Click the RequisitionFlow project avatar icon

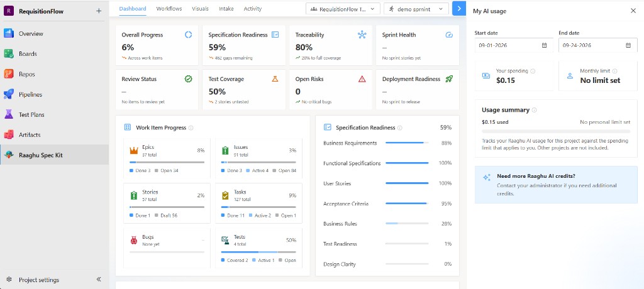9,11
